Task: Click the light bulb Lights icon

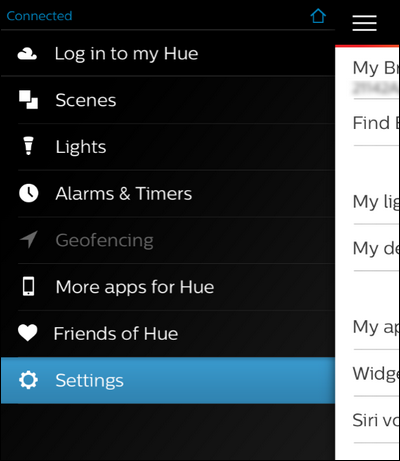Action: [x=28, y=146]
